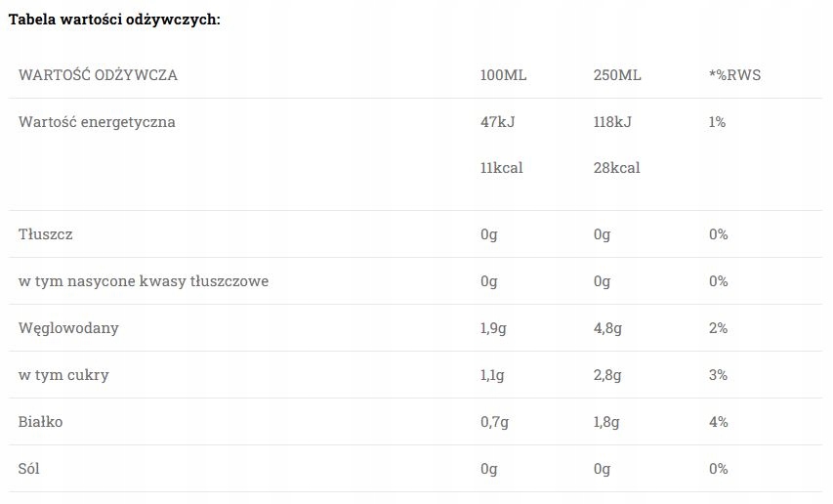Select the 11kcal value
The image size is (833, 504).
[x=501, y=167]
